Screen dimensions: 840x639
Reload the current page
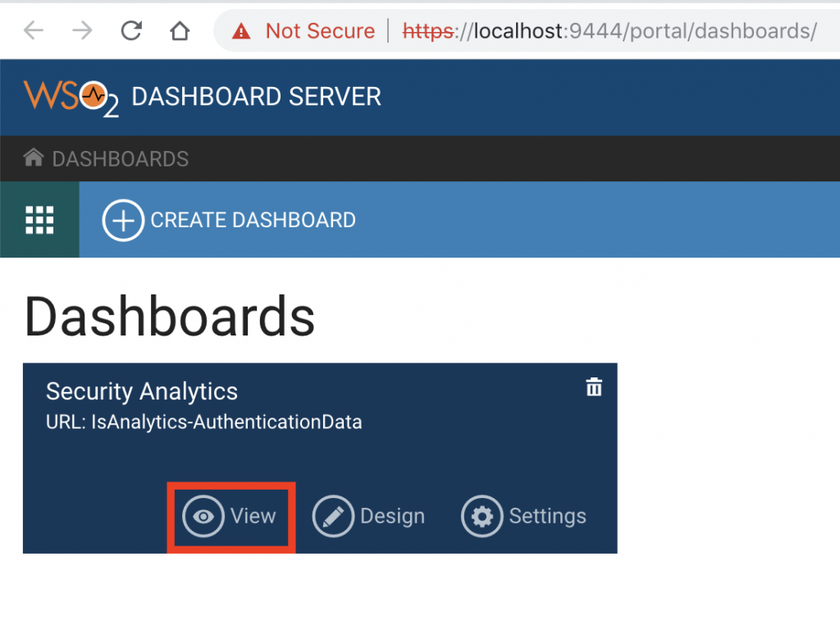click(131, 31)
